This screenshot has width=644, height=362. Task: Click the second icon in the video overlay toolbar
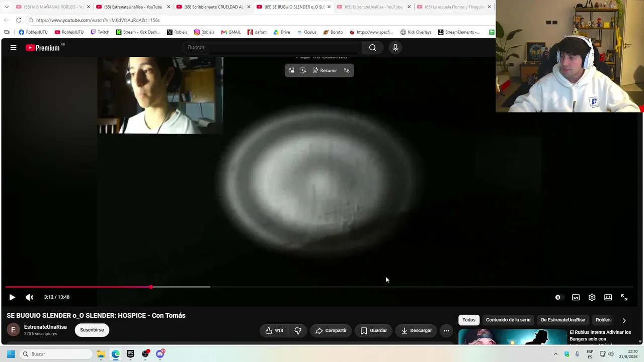(303, 70)
